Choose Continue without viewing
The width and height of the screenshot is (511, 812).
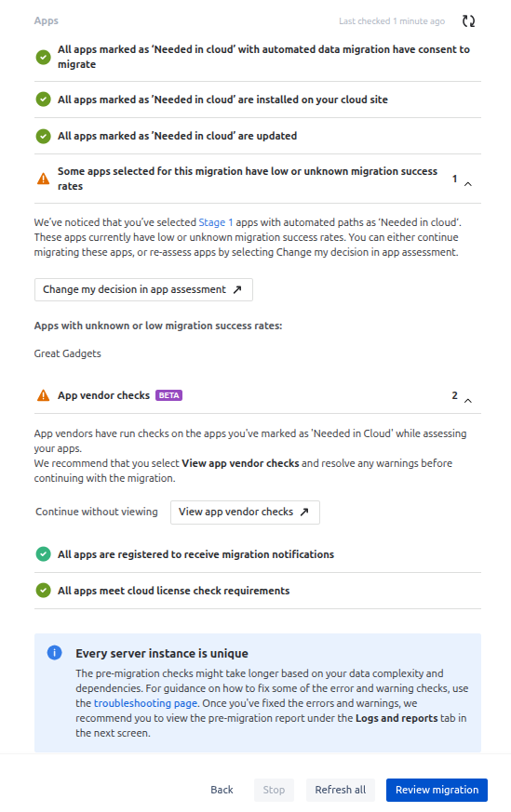tap(97, 512)
